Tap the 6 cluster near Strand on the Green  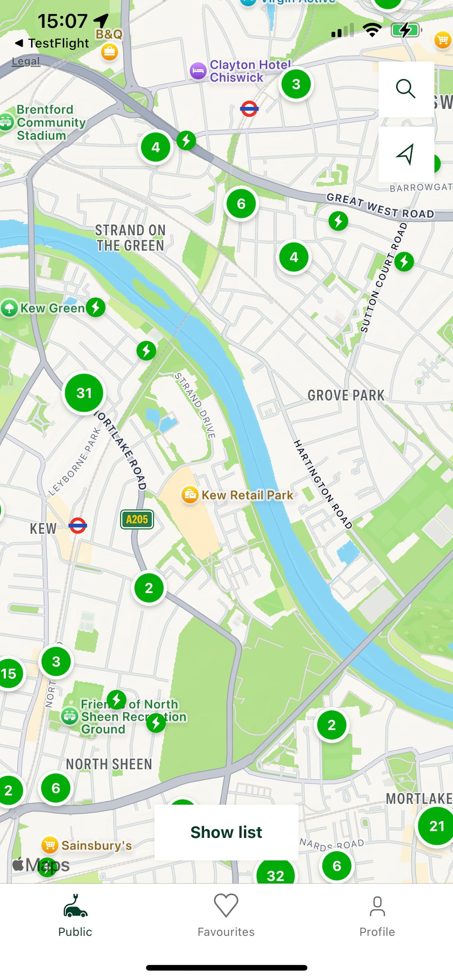pyautogui.click(x=241, y=204)
